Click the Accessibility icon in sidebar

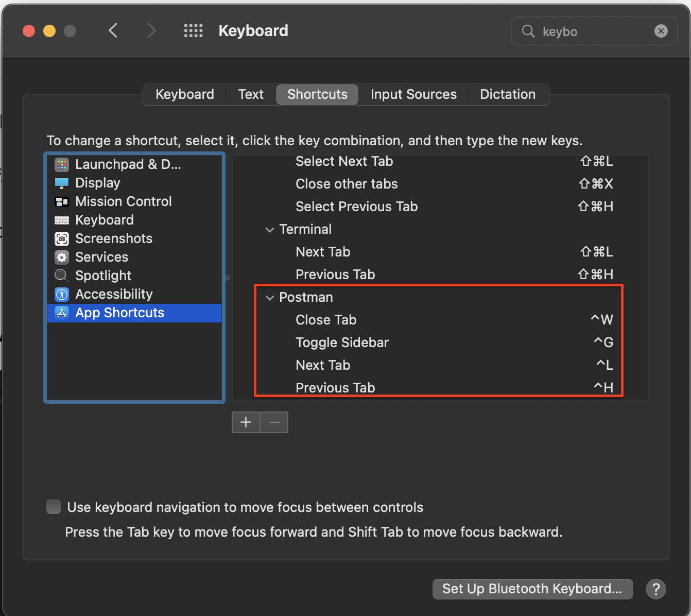coord(62,295)
